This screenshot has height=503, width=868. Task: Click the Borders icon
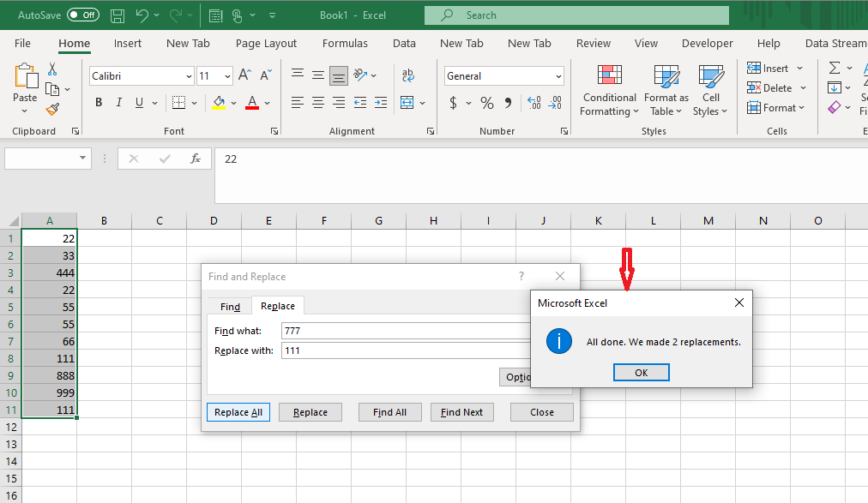(178, 102)
